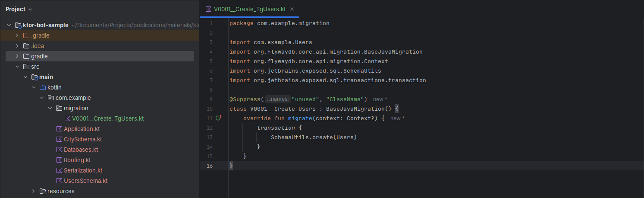Select the com.example package row
644x198 pixels.
coord(100,98)
